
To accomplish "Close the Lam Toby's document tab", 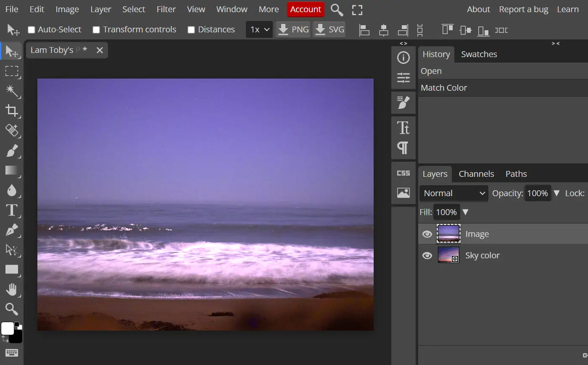I will click(x=100, y=50).
